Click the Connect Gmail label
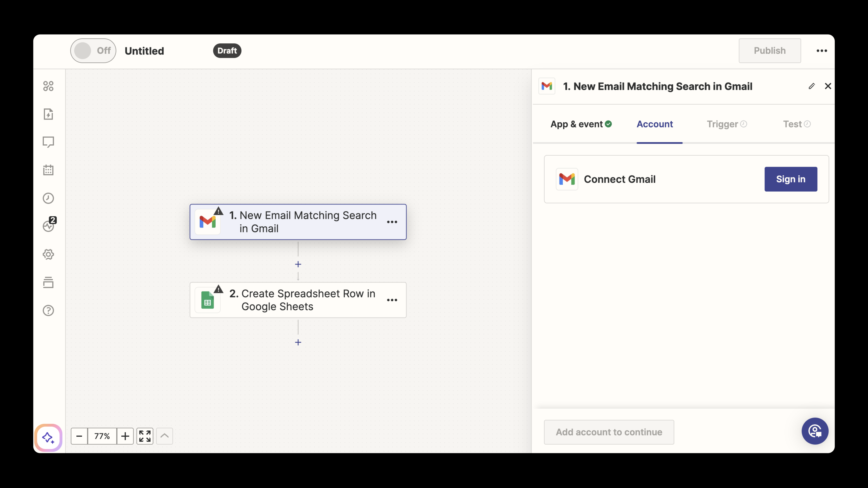This screenshot has width=868, height=488. (x=619, y=179)
